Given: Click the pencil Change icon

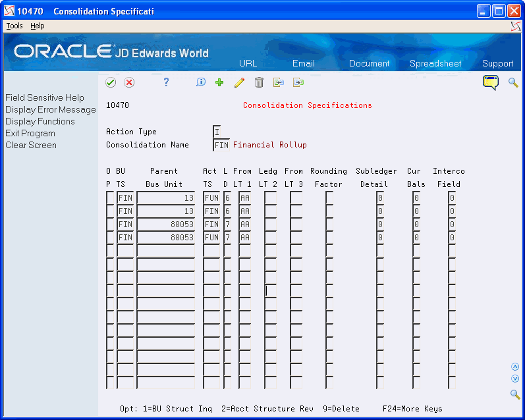Looking at the screenshot, I should (x=239, y=82).
